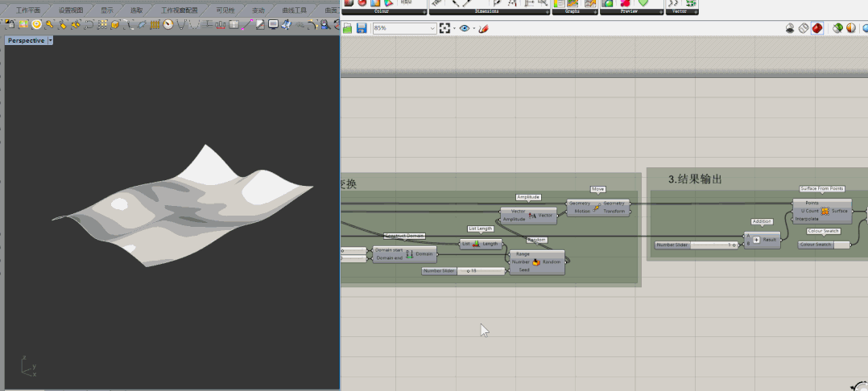Expand the Dimensions panel plus corner
This screenshot has height=391, width=868.
[x=547, y=11]
